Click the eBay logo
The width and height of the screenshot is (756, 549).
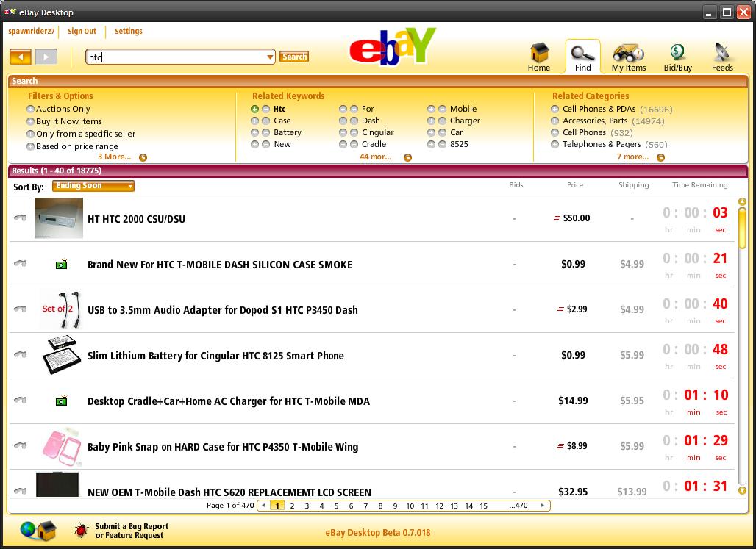(x=393, y=46)
